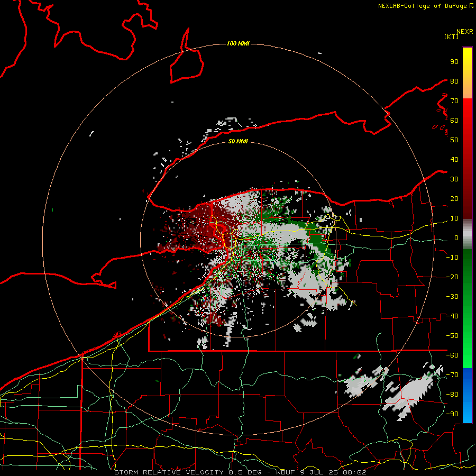Click the 0.5 DEG elevation text

point(245,472)
